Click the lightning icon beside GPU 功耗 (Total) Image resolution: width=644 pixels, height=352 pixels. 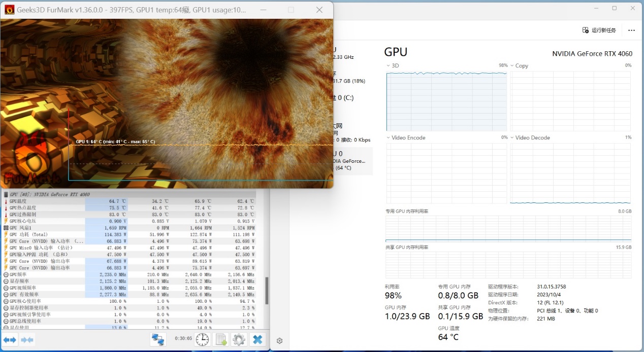click(6, 234)
